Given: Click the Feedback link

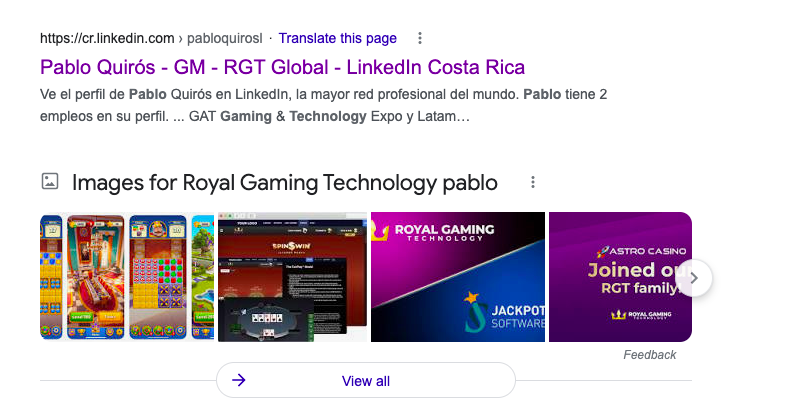Looking at the screenshot, I should pos(650,355).
